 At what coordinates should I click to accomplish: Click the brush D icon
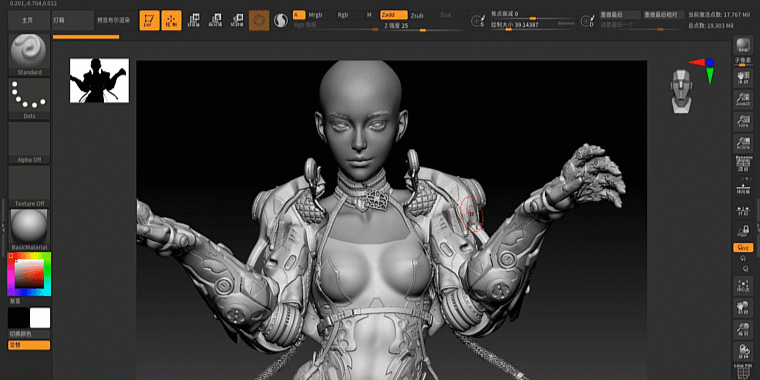tap(587, 21)
